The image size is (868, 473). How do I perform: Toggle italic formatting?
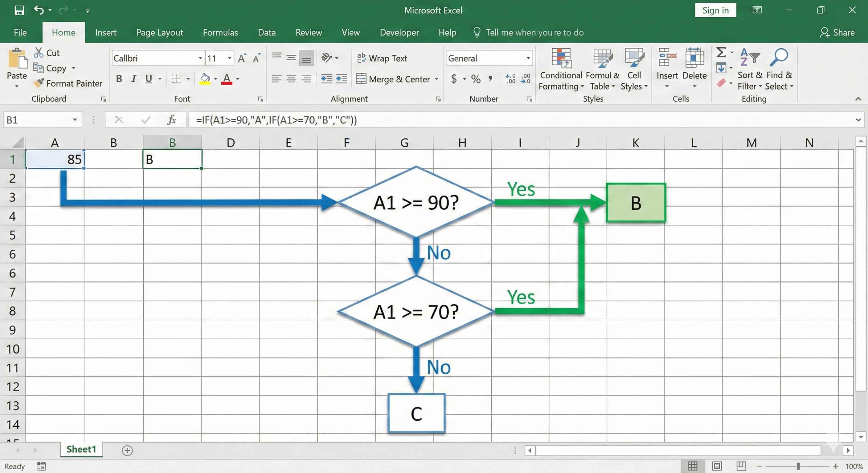133,79
